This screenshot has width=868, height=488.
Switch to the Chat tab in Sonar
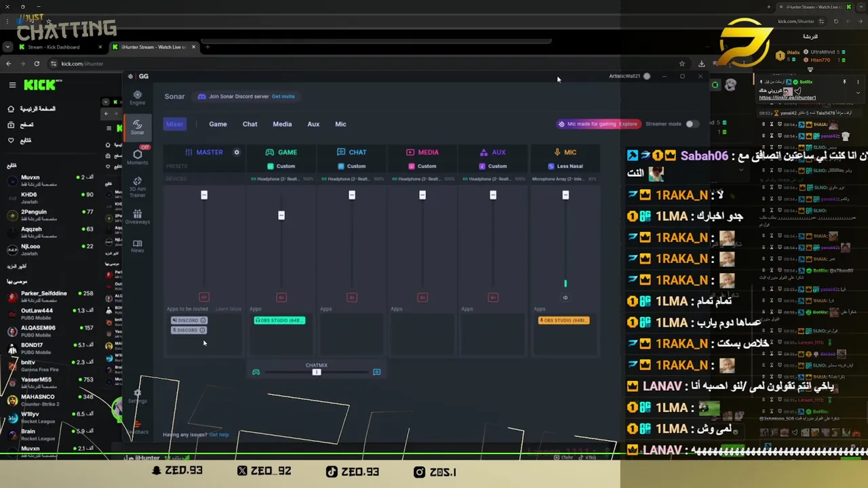coord(250,124)
